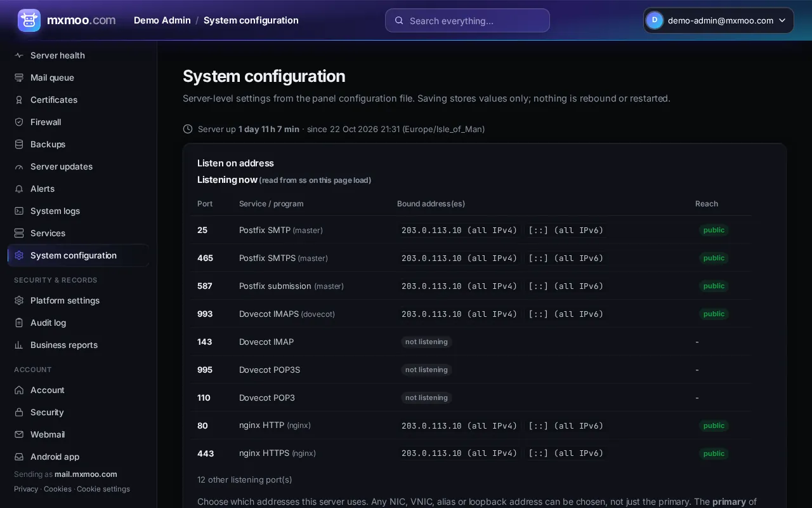Click the Audit log clipboard icon
The image size is (812, 508).
pos(19,323)
